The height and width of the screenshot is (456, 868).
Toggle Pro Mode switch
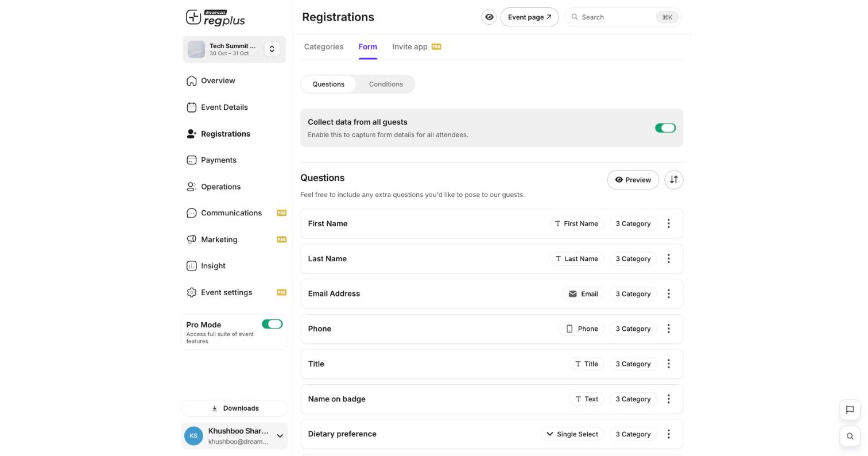click(x=272, y=324)
